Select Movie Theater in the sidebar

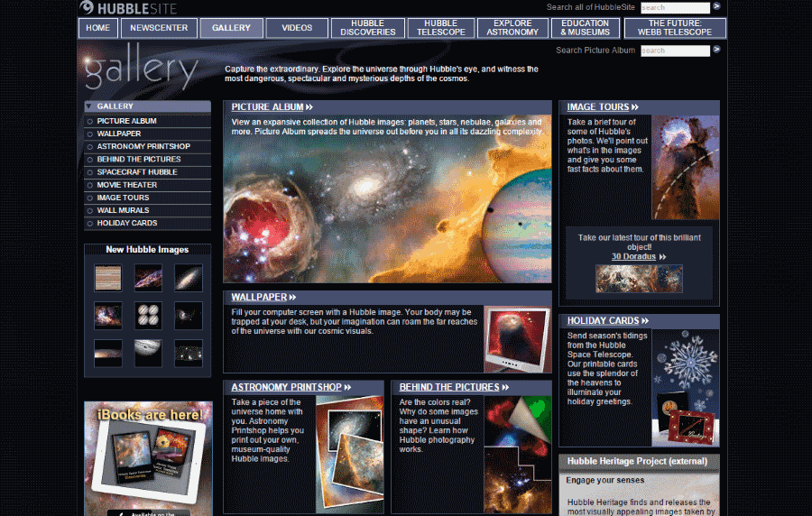pos(147,185)
